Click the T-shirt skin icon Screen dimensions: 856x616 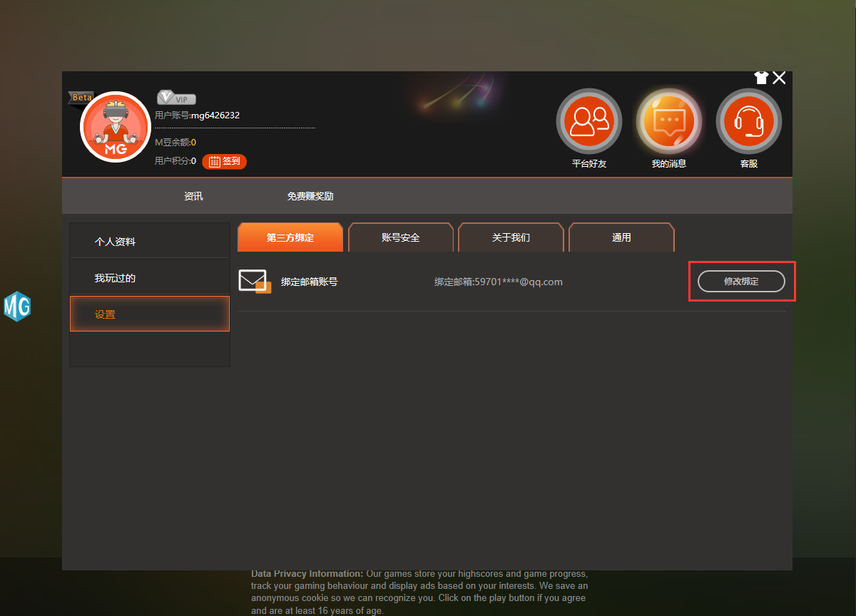tap(761, 78)
